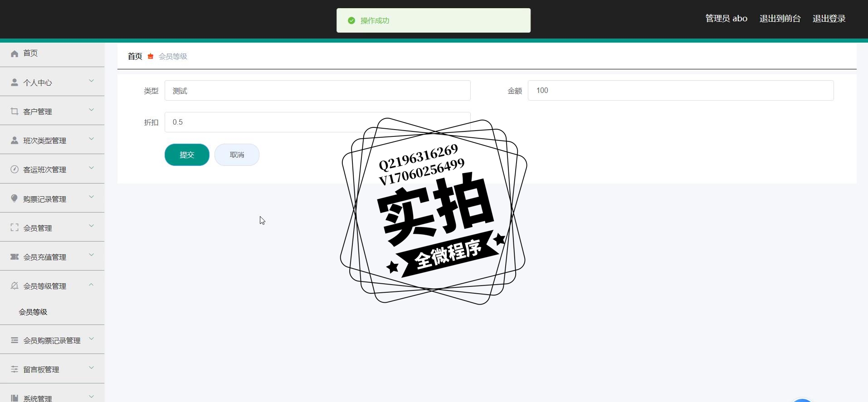Expand the 会员充值管理 chevron
This screenshot has width=868, height=402.
(x=91, y=255)
